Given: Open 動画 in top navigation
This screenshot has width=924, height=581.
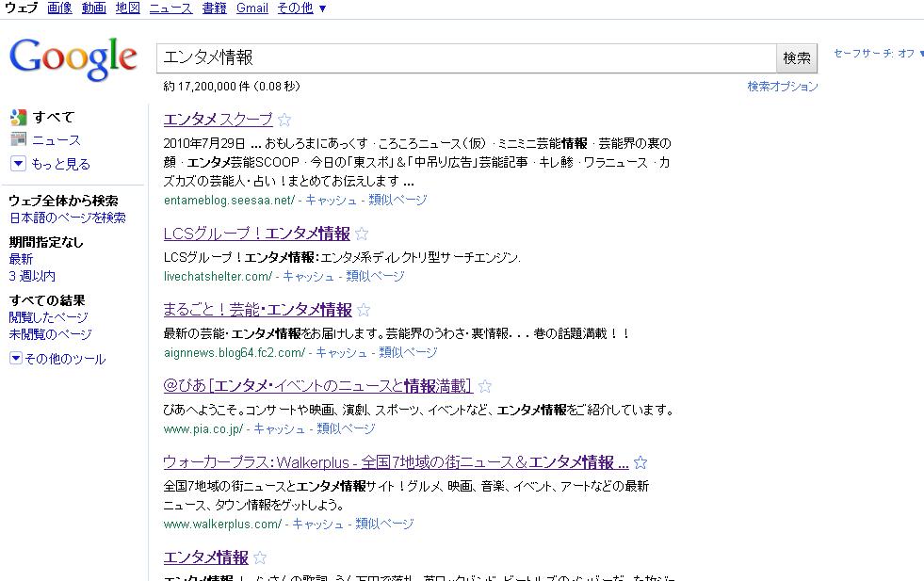Looking at the screenshot, I should click(93, 8).
